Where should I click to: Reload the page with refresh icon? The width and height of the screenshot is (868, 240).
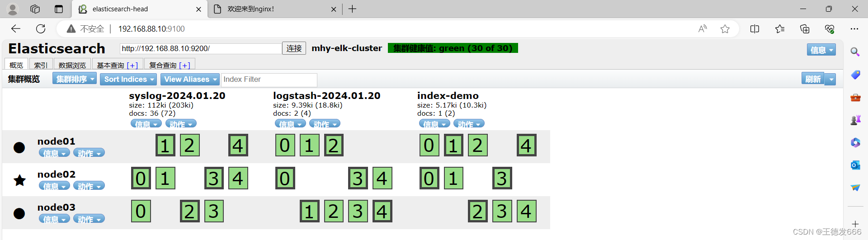point(41,29)
